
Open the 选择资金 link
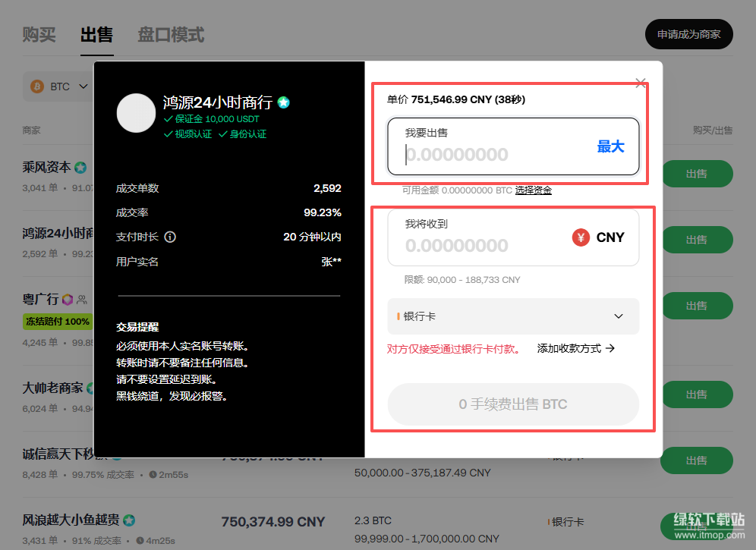(533, 190)
